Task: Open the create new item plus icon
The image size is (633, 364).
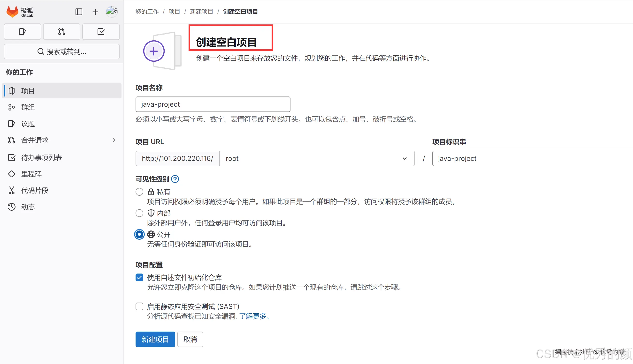Action: [95, 12]
